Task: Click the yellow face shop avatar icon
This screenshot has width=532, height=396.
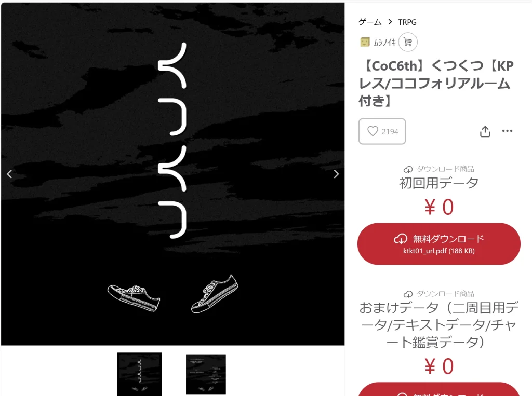Action: [365, 42]
